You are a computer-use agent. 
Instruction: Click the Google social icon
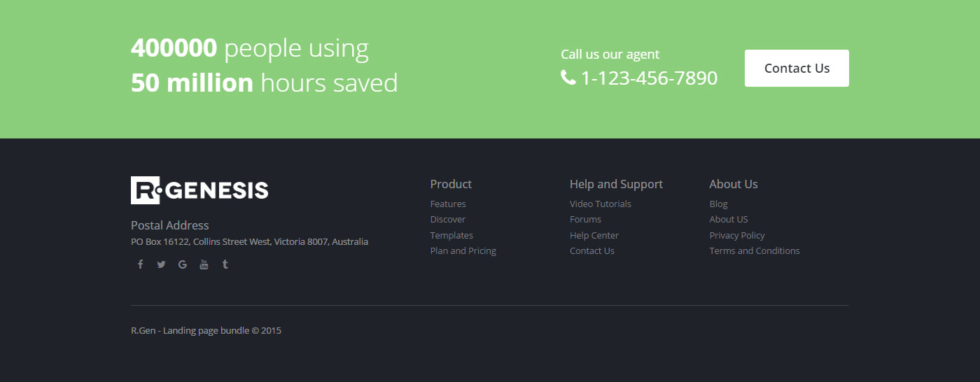(x=183, y=264)
